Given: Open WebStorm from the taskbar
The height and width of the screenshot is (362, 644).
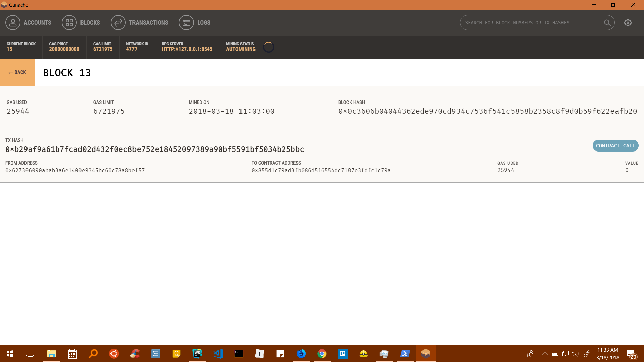Looking at the screenshot, I should tap(197, 354).
